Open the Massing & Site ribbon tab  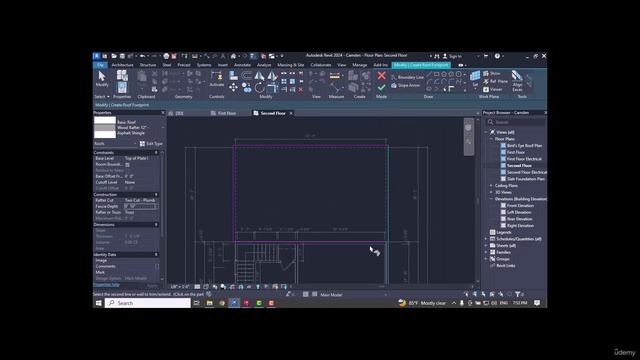click(291, 65)
